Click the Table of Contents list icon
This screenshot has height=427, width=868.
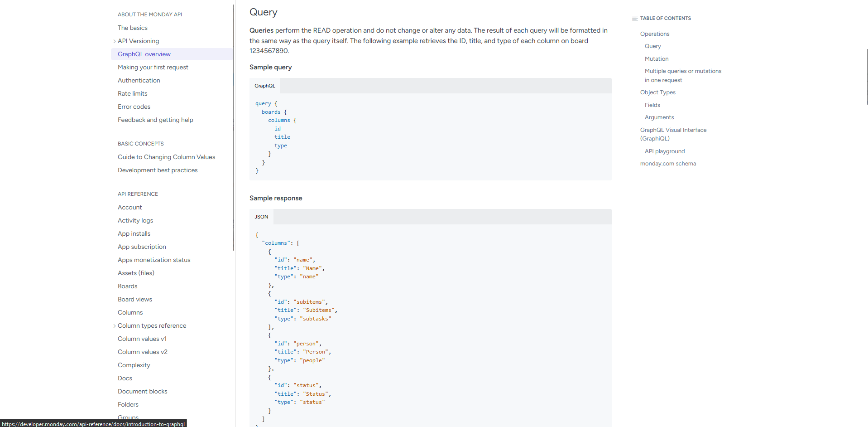(635, 18)
